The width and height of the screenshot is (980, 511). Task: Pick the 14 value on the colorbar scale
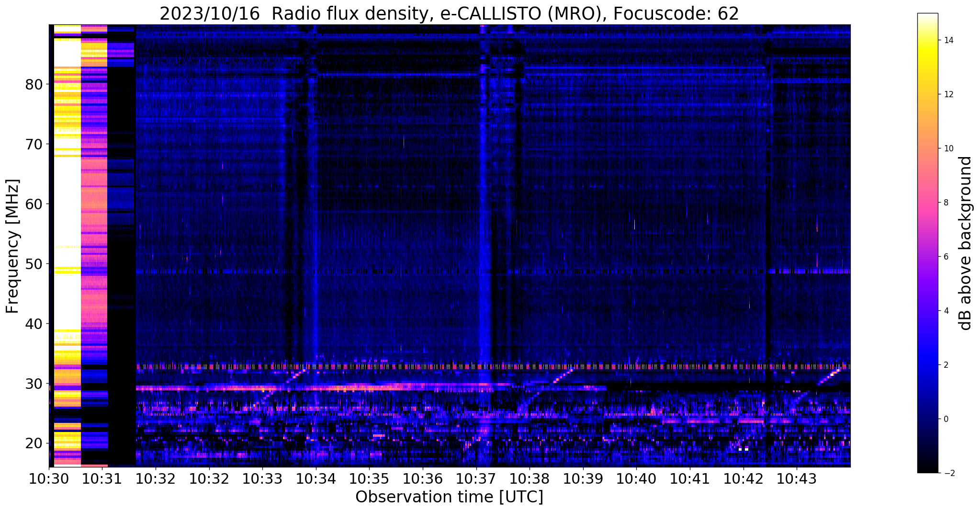tap(948, 40)
